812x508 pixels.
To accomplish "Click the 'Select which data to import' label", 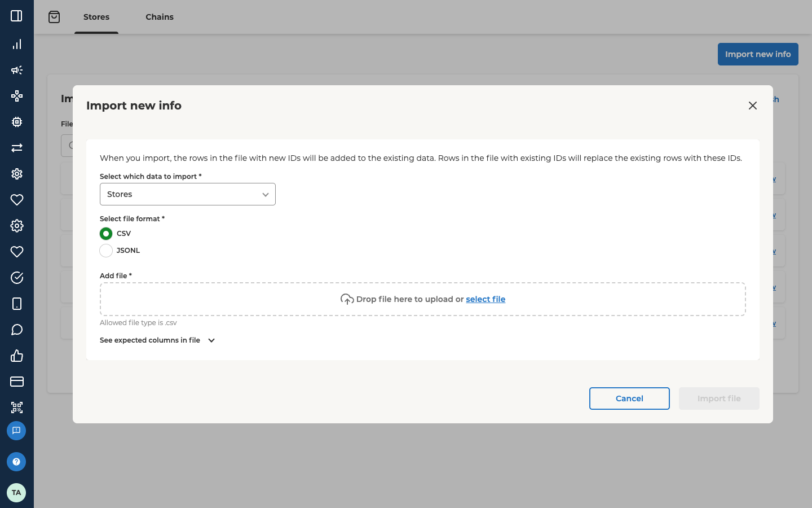I will [151, 177].
